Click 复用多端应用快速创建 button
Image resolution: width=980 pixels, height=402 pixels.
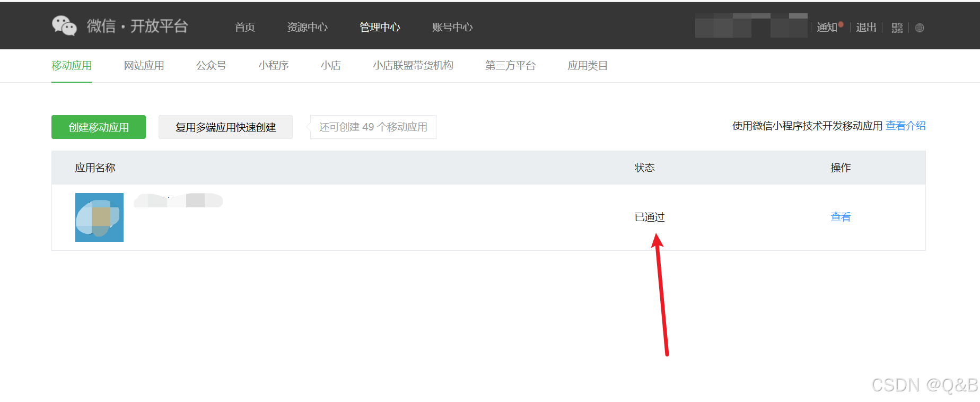225,127
